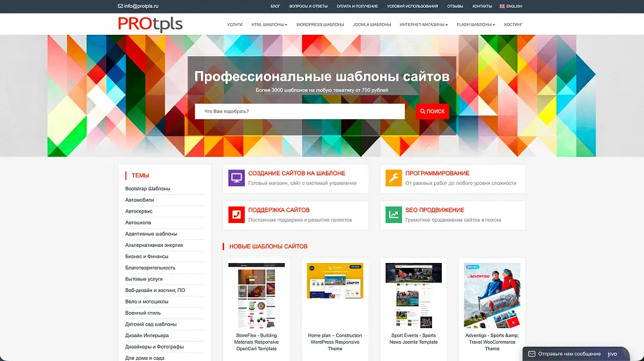Image resolution: width=644 pixels, height=361 pixels.
Task: Open the Bootstrap Шаблоны category link
Action: (147, 189)
